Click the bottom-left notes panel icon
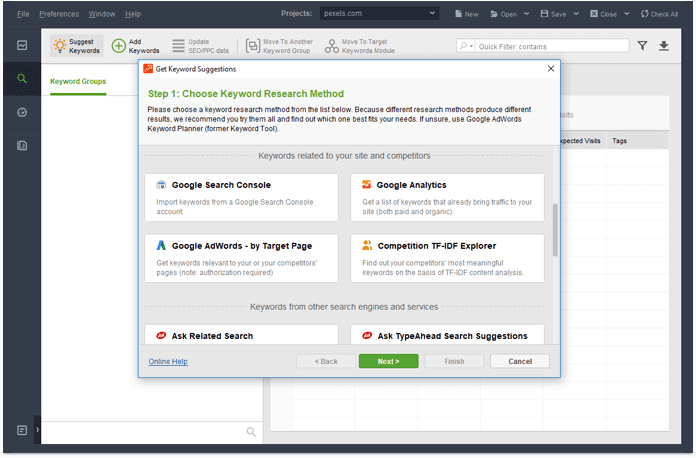696x458 pixels. pos(22,430)
